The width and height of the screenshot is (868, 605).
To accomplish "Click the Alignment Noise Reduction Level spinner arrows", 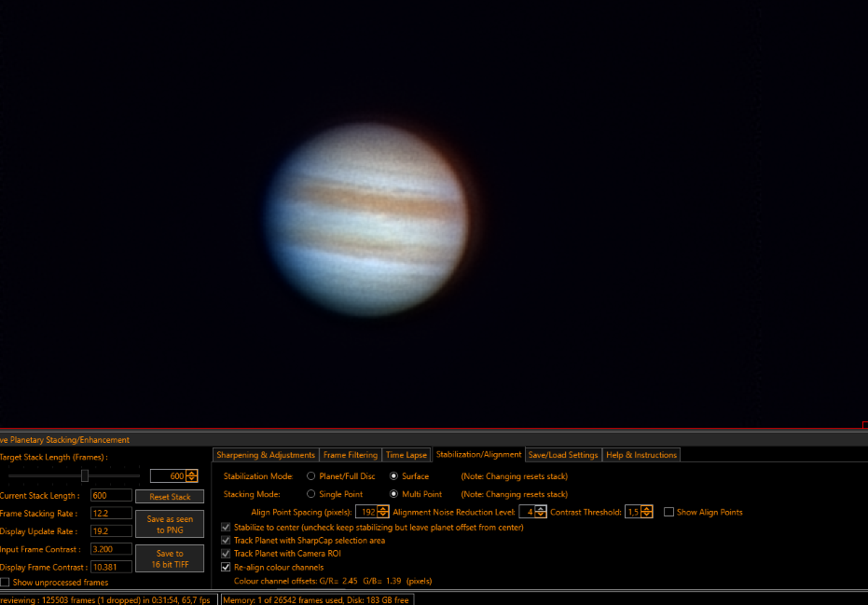I will pos(541,512).
